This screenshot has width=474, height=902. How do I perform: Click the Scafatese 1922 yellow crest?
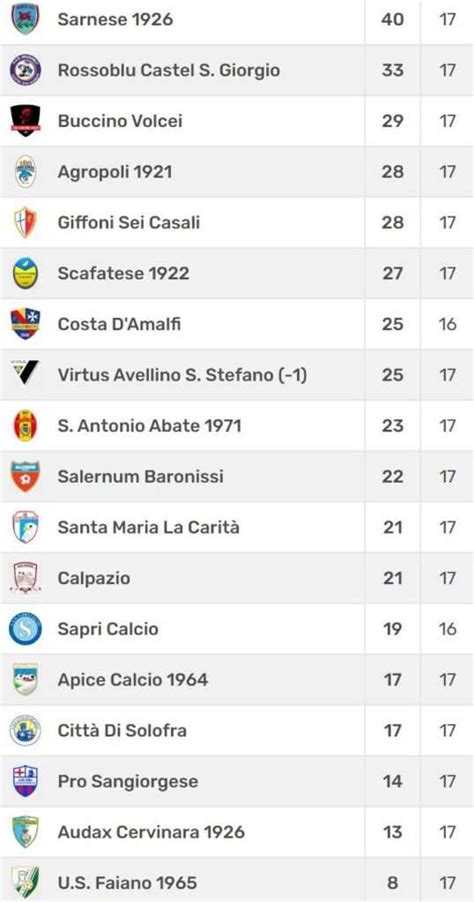tap(25, 273)
